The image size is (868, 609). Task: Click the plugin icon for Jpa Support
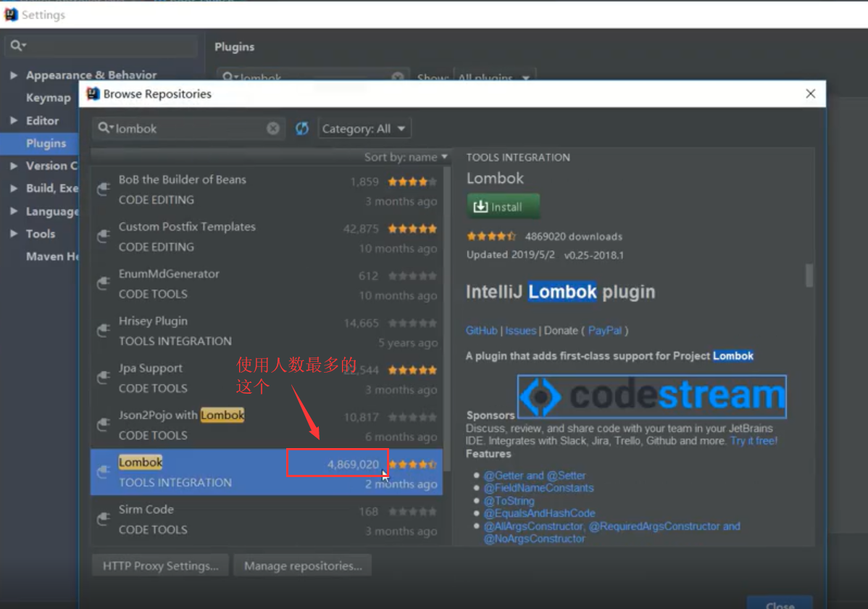click(x=104, y=378)
